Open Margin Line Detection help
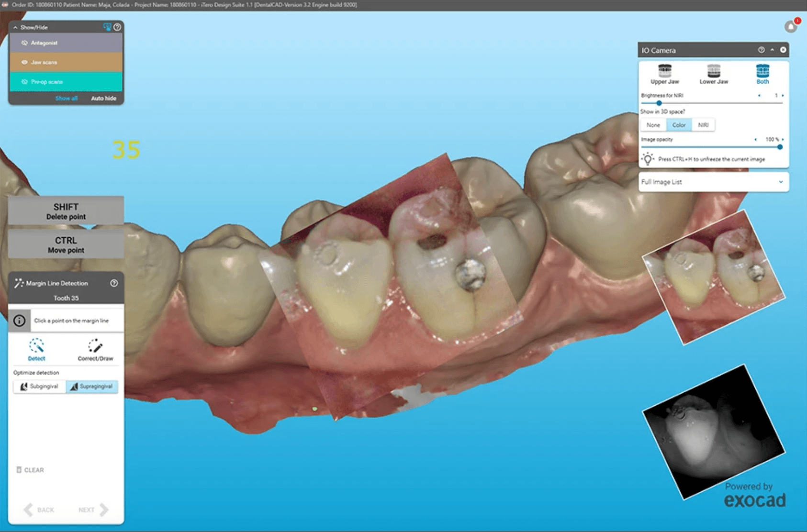807x532 pixels. [x=114, y=283]
